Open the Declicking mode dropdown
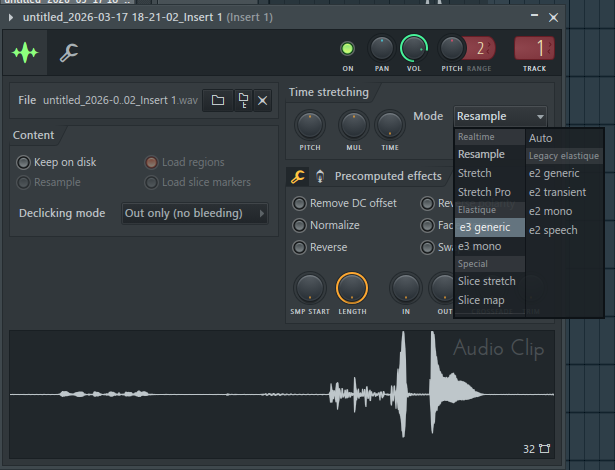This screenshot has width=615, height=470. [x=195, y=213]
